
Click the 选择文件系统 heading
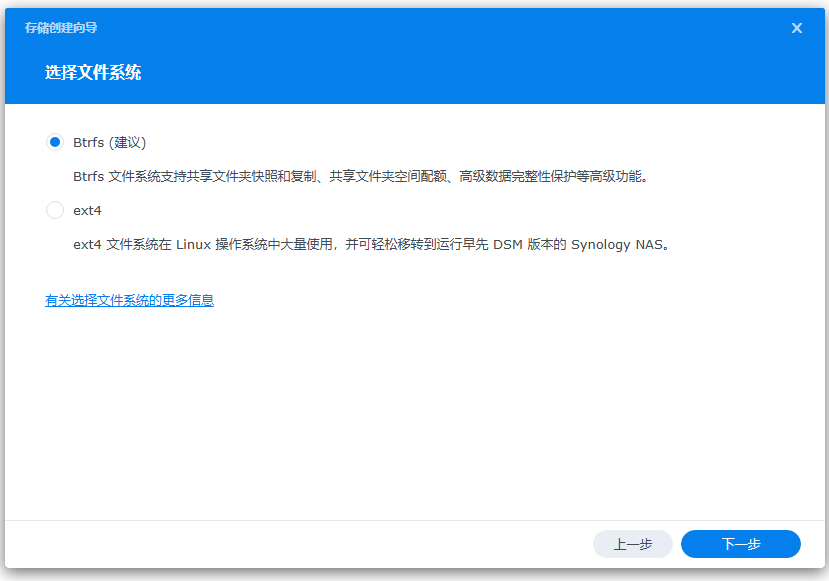[93, 73]
